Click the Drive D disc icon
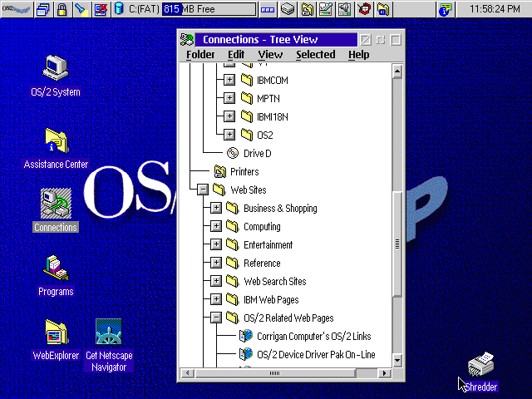 pyautogui.click(x=233, y=154)
